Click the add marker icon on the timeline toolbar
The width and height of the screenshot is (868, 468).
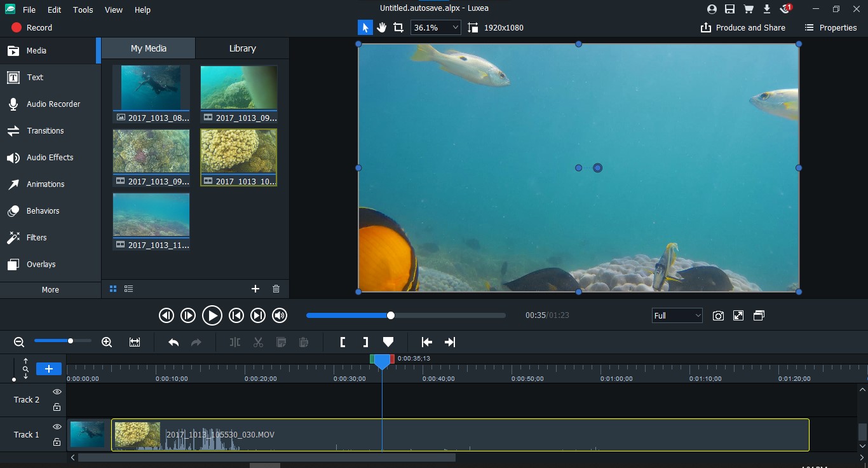[388, 342]
